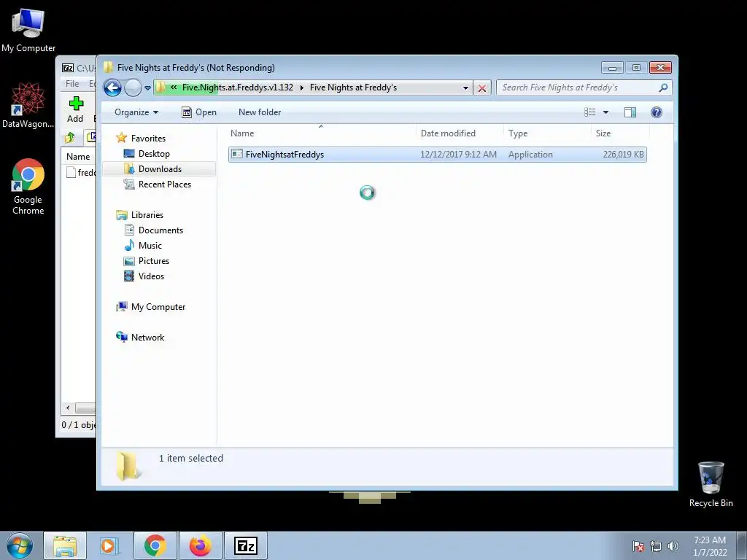747x560 pixels.
Task: Click the 226,019 KB size cell
Action: coord(623,155)
